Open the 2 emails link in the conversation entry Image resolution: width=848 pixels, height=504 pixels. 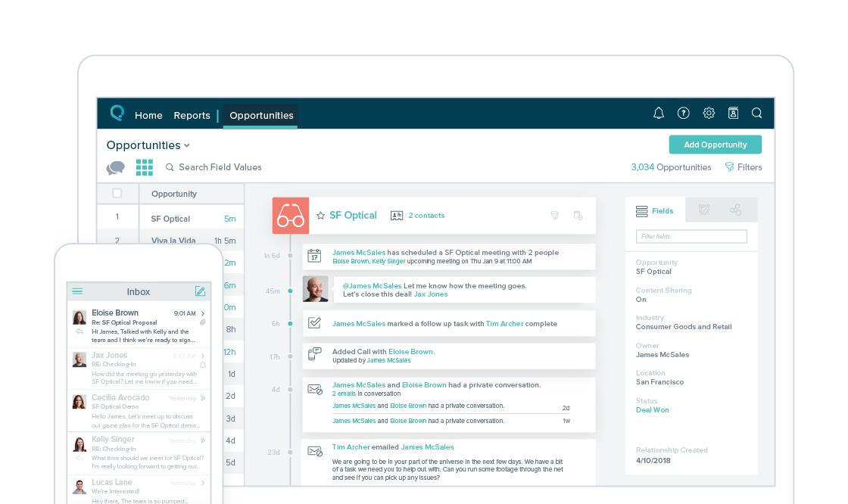(x=344, y=394)
